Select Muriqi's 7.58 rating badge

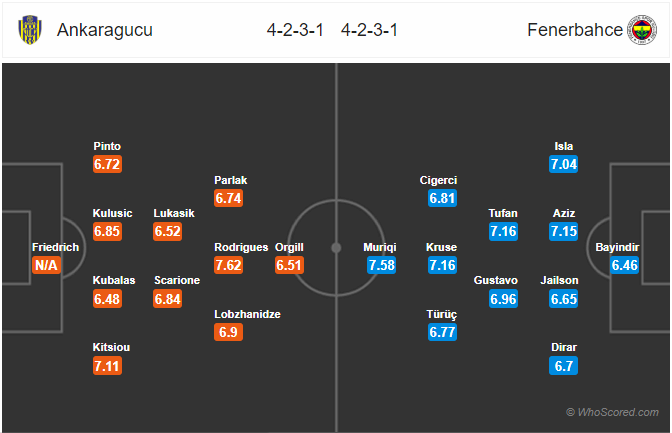click(x=381, y=265)
